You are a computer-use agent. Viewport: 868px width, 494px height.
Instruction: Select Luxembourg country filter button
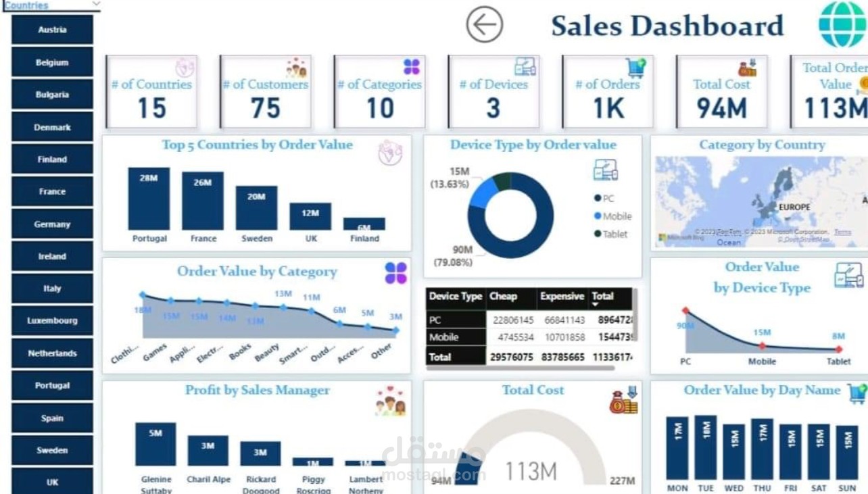52,320
